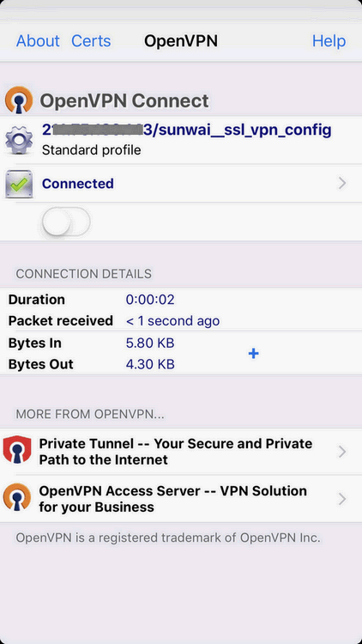Open the Access Server row chevron
The image size is (362, 644).
pyautogui.click(x=342, y=499)
